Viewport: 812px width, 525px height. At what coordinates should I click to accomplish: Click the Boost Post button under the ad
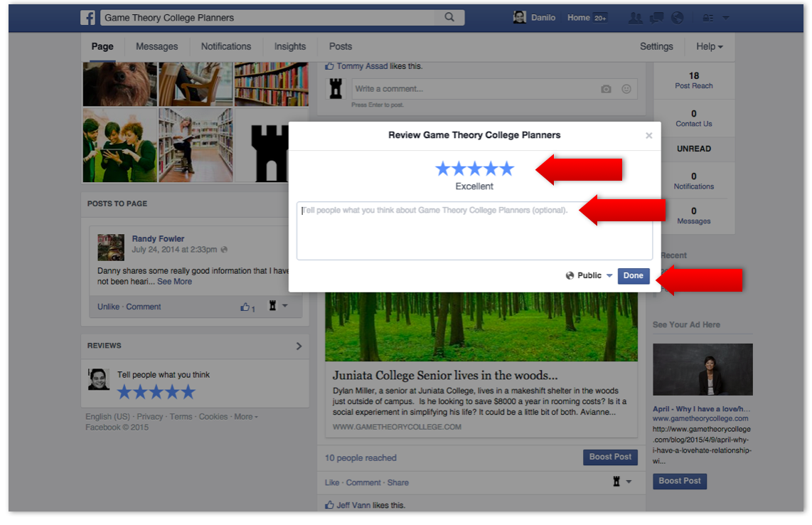[680, 481]
